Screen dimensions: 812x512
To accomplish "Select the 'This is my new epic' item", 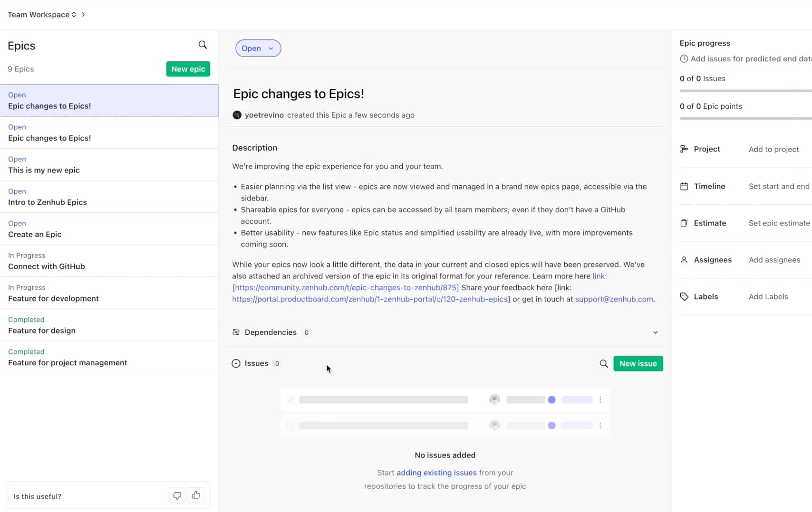I will (x=44, y=170).
